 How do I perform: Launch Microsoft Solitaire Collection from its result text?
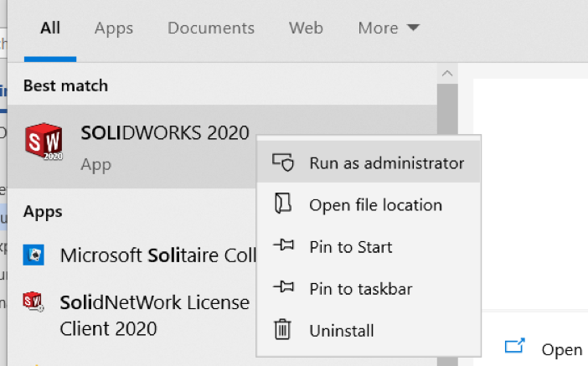[x=155, y=255]
